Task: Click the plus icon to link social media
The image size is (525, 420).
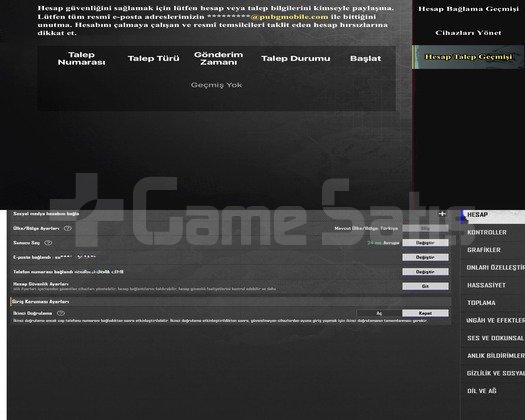Action: pyautogui.click(x=442, y=214)
